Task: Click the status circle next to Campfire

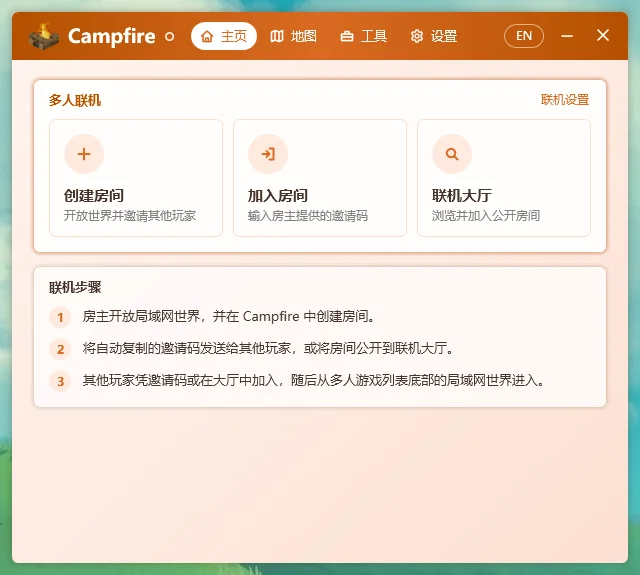Action: (170, 37)
